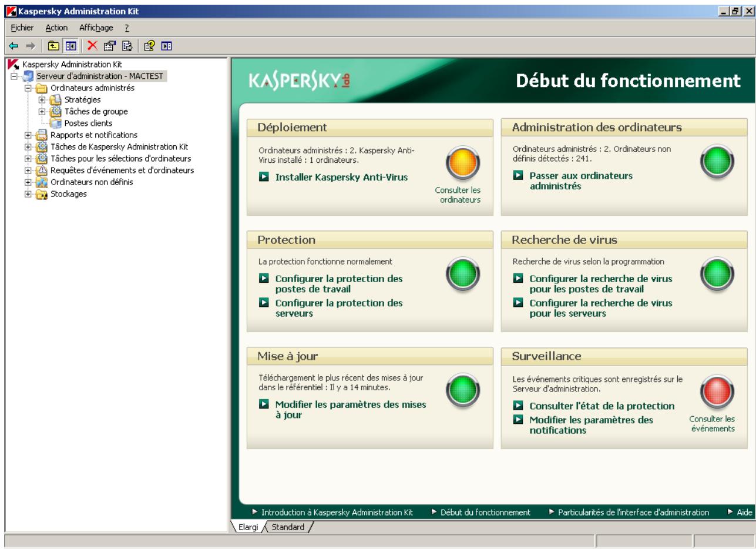Click the Tâches pour les sélections icon
The image size is (756, 549).
point(42,159)
